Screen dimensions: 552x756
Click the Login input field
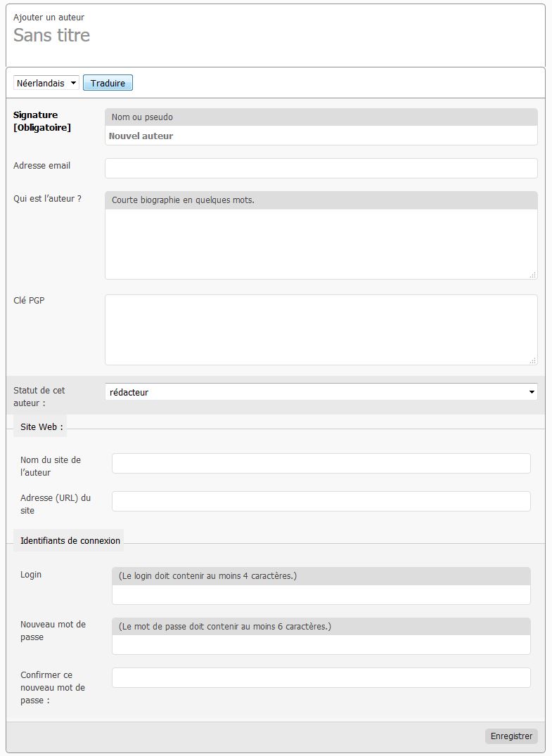[321, 594]
